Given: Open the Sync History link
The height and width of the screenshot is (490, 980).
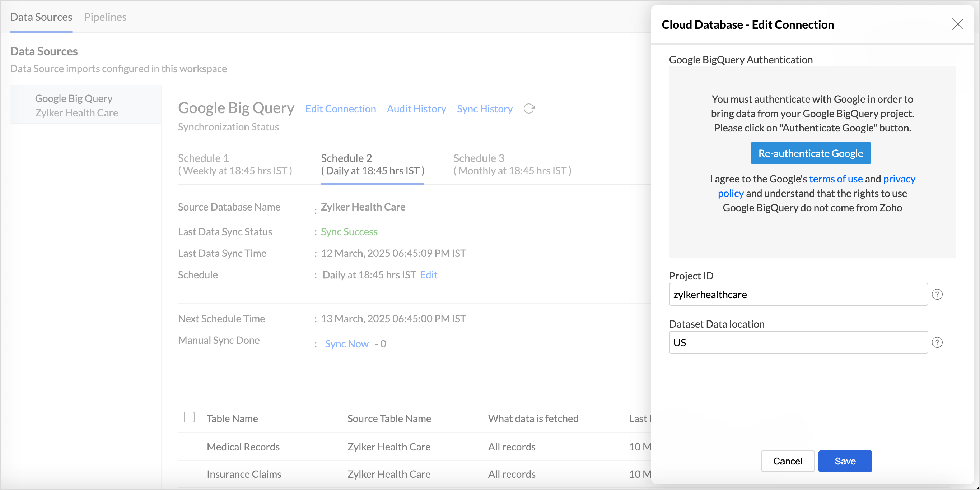Looking at the screenshot, I should (485, 109).
